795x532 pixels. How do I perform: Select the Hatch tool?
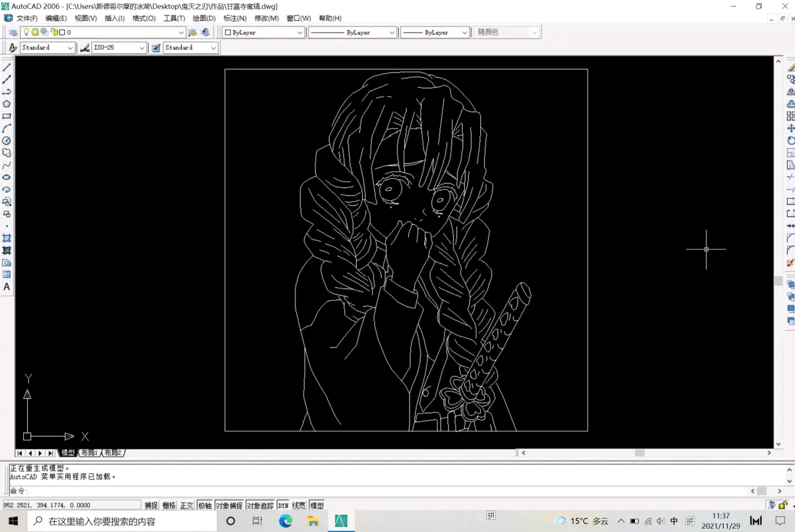pyautogui.click(x=7, y=238)
